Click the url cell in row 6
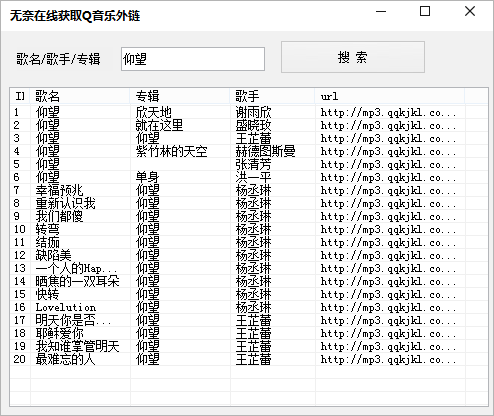494x416 pixels. click(x=388, y=178)
